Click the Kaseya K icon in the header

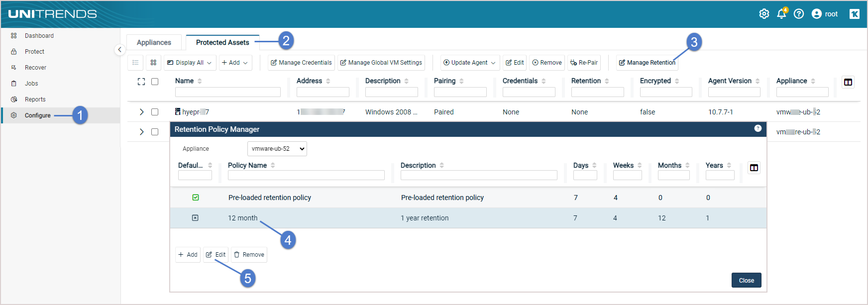(855, 14)
